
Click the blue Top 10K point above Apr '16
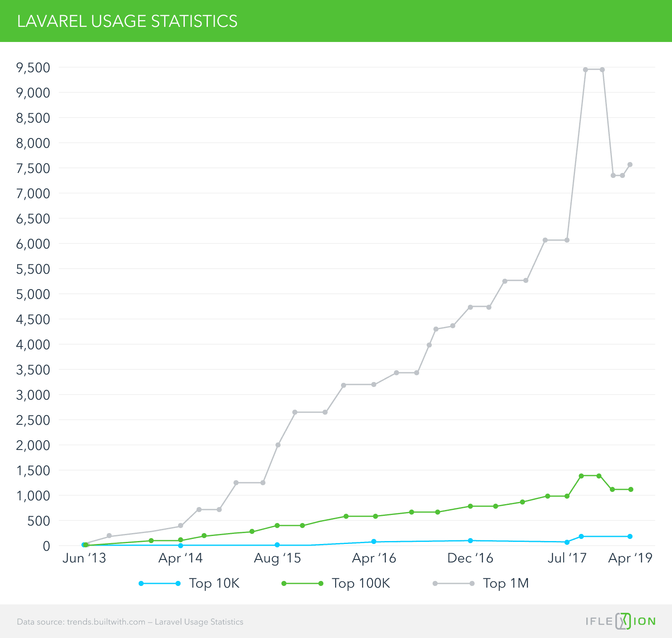tap(374, 542)
